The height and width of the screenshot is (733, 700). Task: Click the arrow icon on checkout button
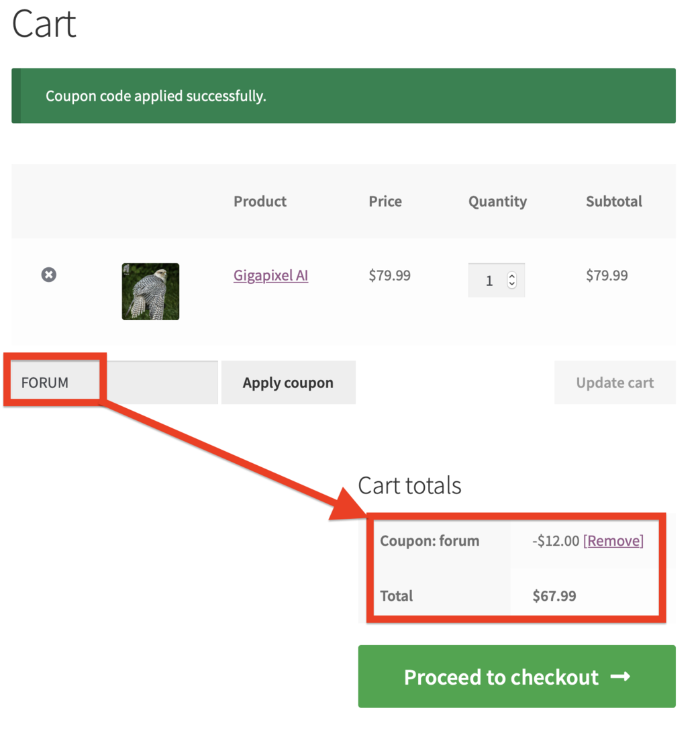point(621,677)
